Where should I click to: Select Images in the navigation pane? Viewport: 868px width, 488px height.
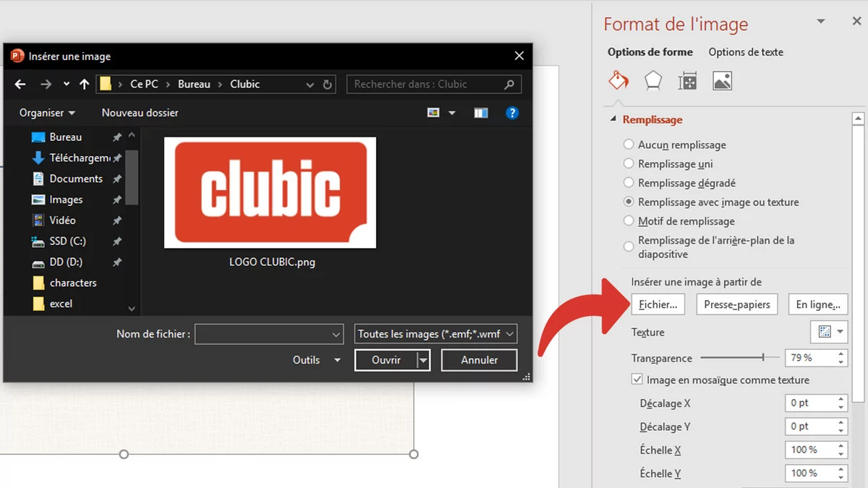[x=66, y=200]
